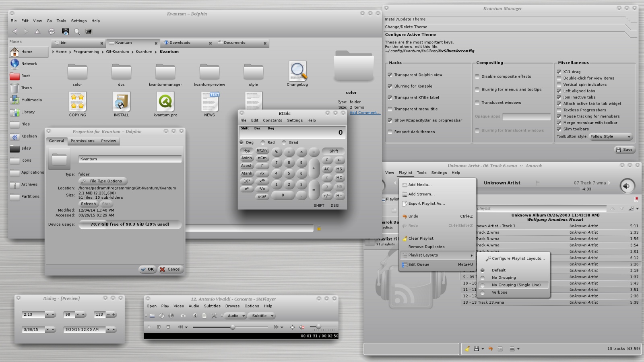Expand Playlist Layouts submenu

438,255
